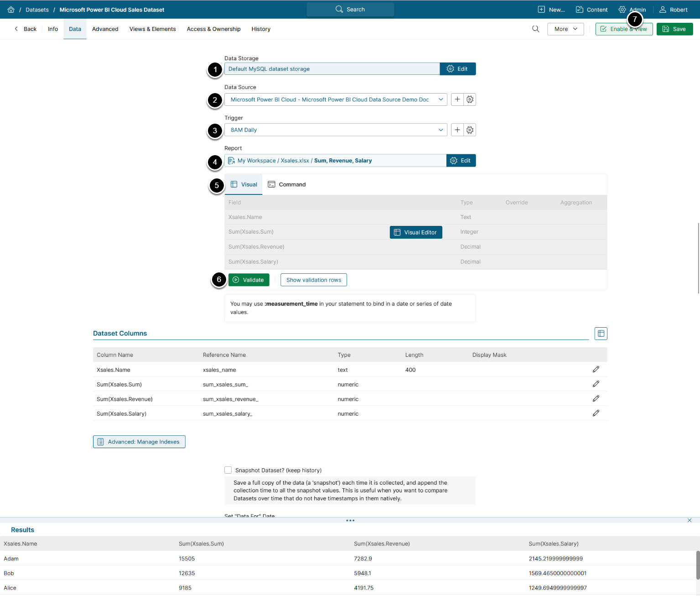Screen dimensions: 700x596
Task: Expand the Data Source dropdown
Action: pos(441,99)
